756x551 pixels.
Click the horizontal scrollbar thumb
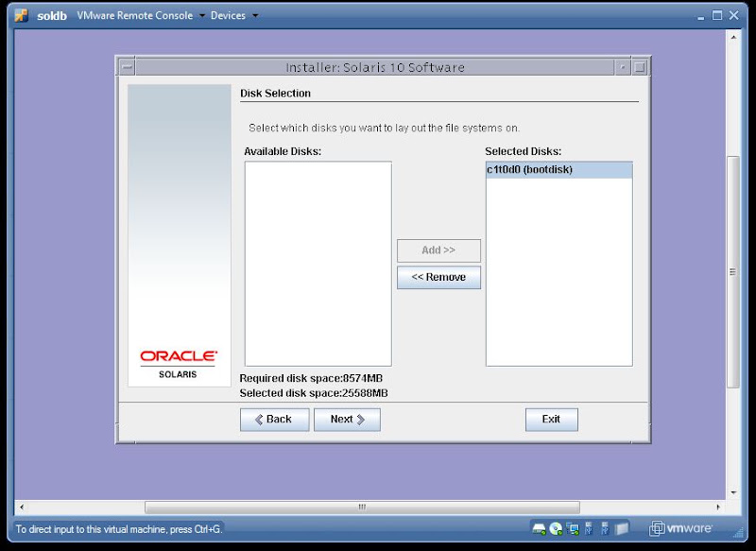362,508
